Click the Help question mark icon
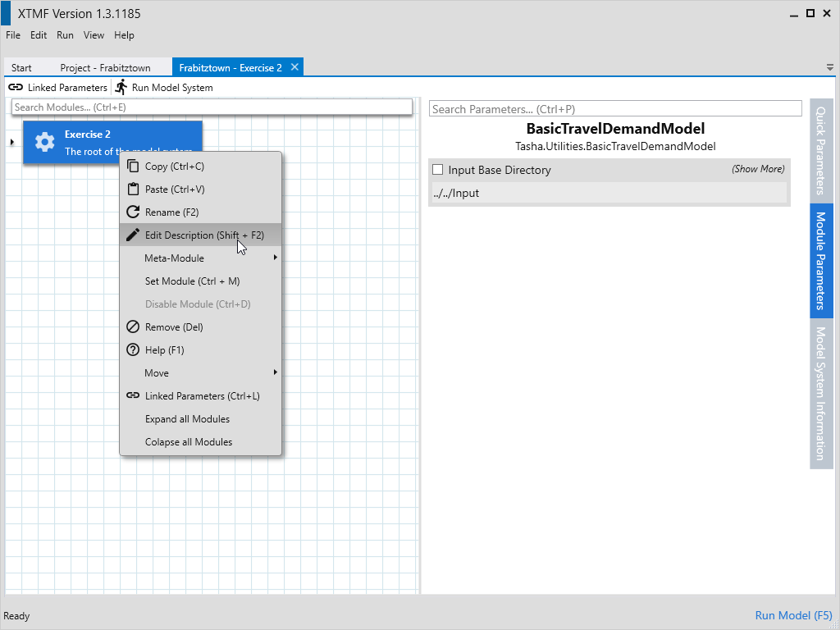 [x=133, y=350]
